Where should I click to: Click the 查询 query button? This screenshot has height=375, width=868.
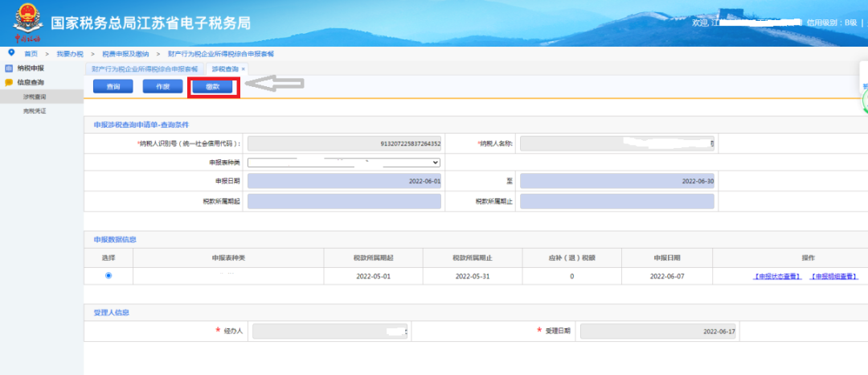(x=113, y=86)
